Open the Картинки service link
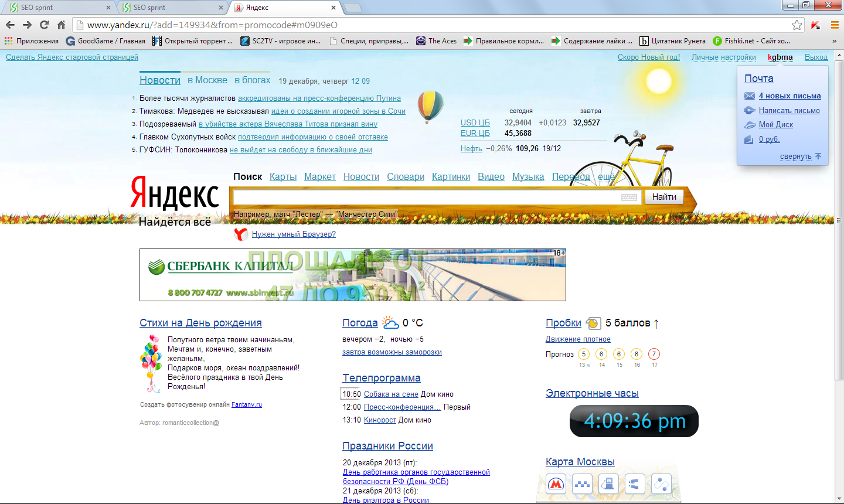 tap(451, 176)
